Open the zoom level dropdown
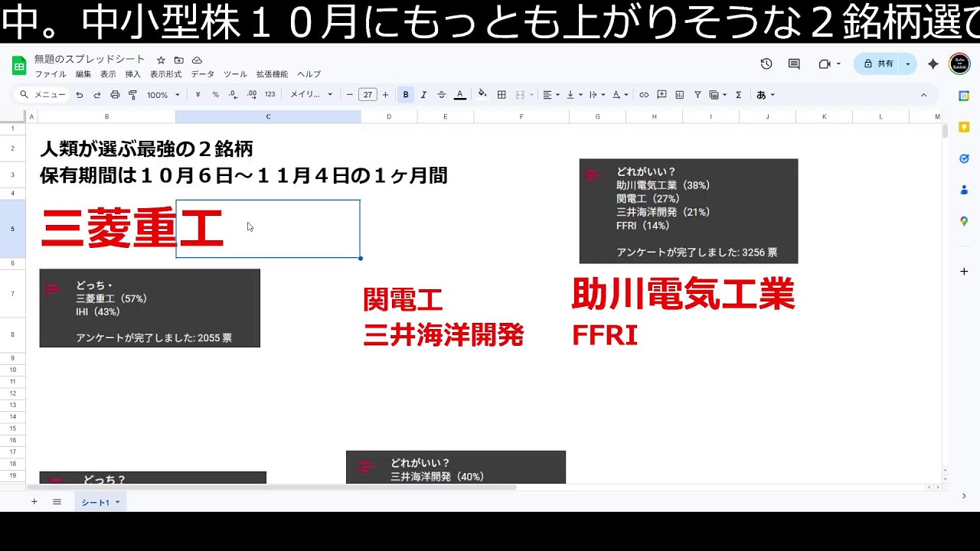Image resolution: width=980 pixels, height=551 pixels. [x=162, y=94]
